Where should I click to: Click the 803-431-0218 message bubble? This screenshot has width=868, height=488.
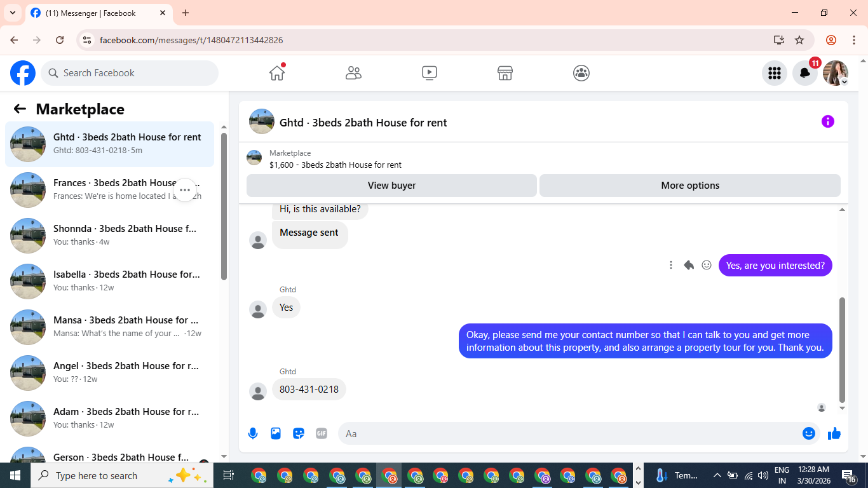point(309,390)
